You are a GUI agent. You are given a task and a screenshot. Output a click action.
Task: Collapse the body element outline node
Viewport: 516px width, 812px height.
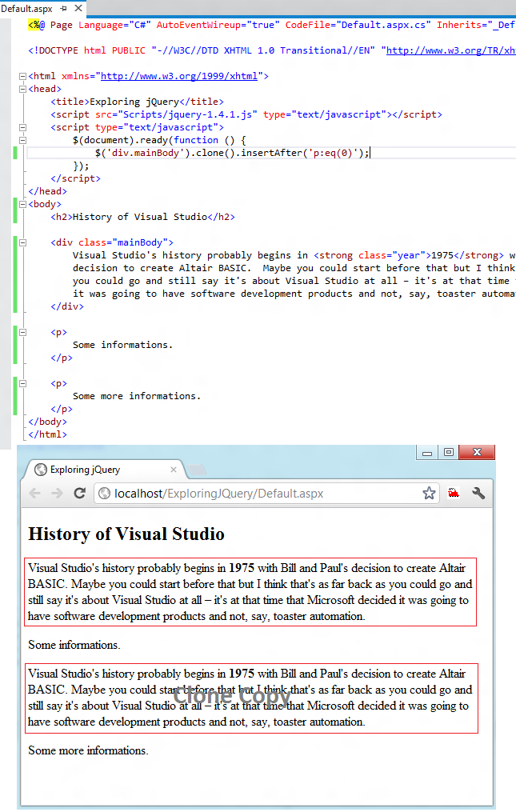pyautogui.click(x=22, y=205)
